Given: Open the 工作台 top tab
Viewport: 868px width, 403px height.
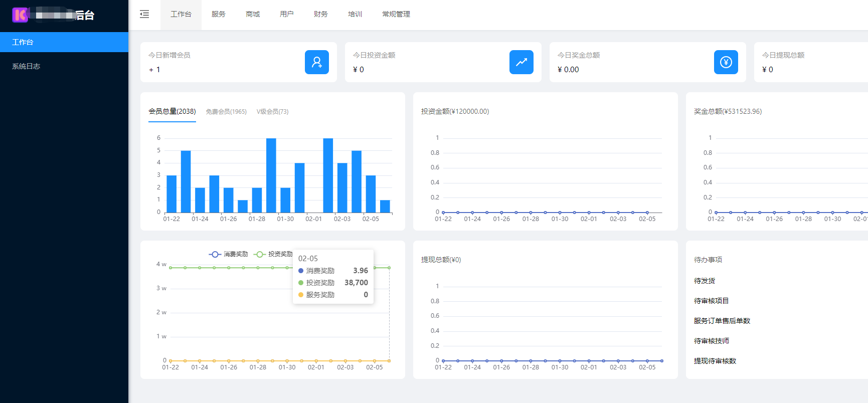Looking at the screenshot, I should point(181,15).
